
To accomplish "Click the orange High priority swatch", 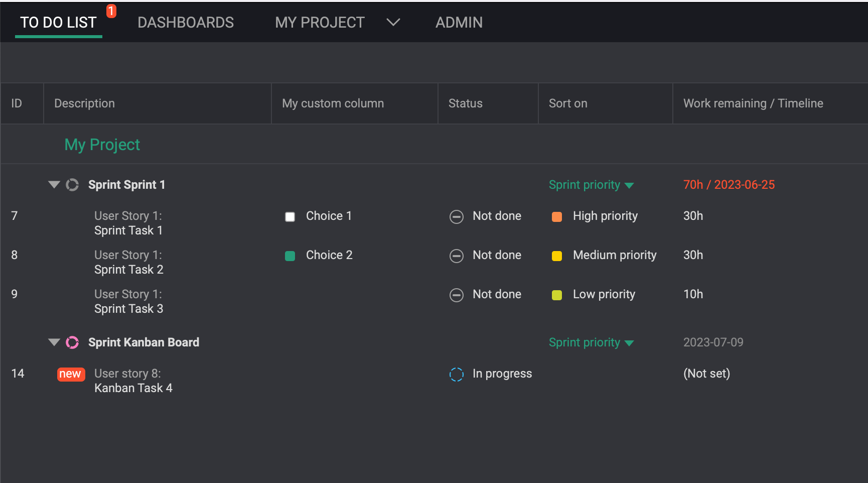I will point(556,216).
